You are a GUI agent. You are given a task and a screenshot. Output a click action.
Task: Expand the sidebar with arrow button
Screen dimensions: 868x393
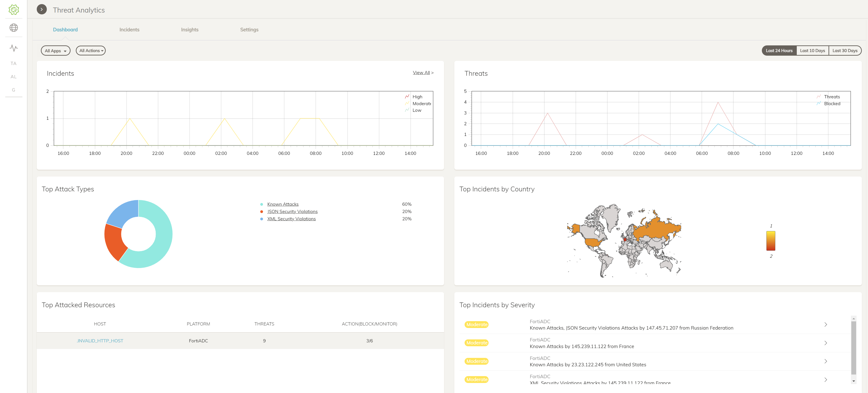42,9
